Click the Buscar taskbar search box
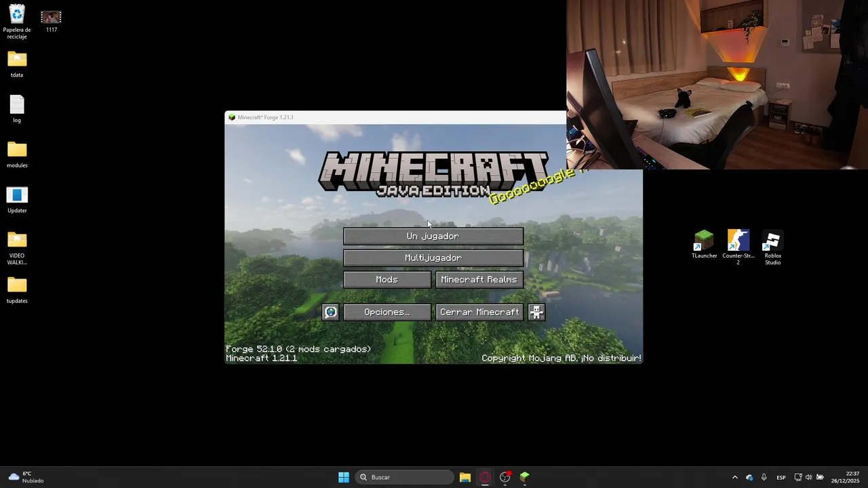This screenshot has height=488, width=868. point(405,477)
